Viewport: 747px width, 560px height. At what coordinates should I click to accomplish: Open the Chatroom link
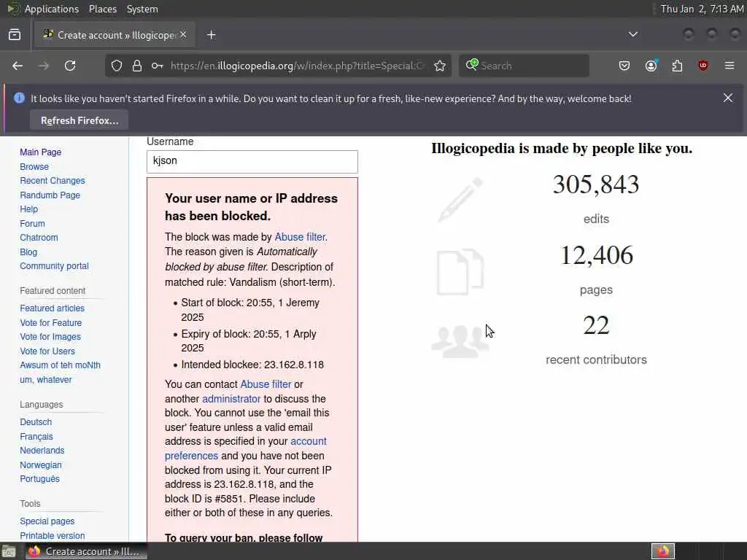coord(39,237)
